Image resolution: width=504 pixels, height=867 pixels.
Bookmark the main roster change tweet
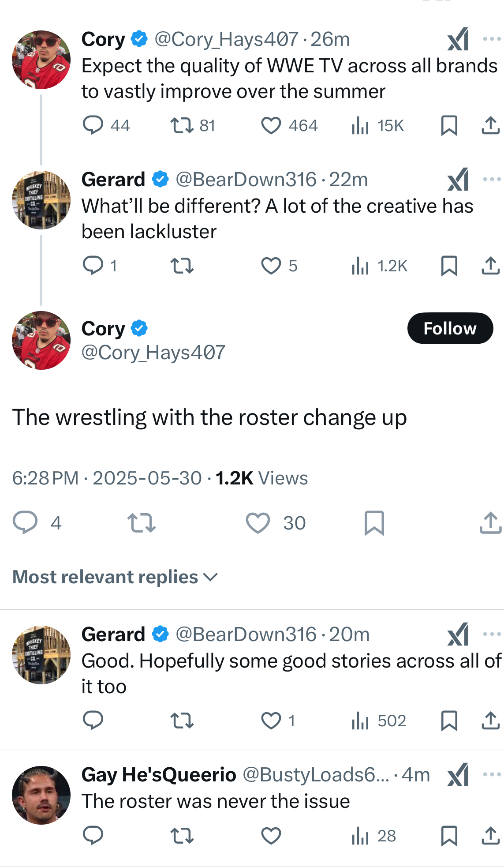pyautogui.click(x=374, y=523)
